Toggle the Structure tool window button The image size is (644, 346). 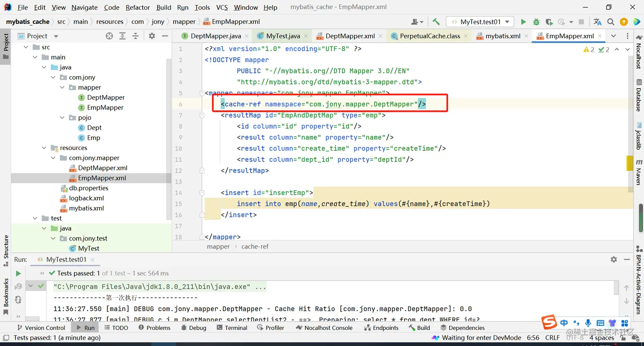click(6, 251)
